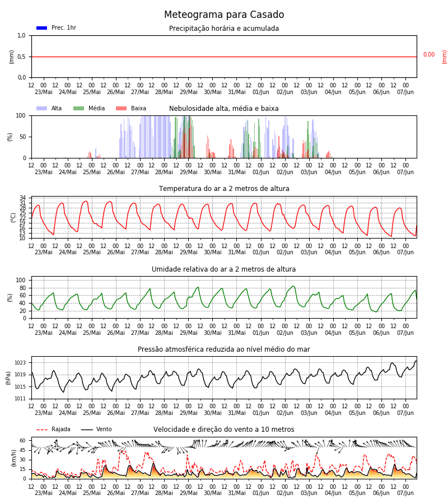Click the black Vento legend line

point(87,430)
